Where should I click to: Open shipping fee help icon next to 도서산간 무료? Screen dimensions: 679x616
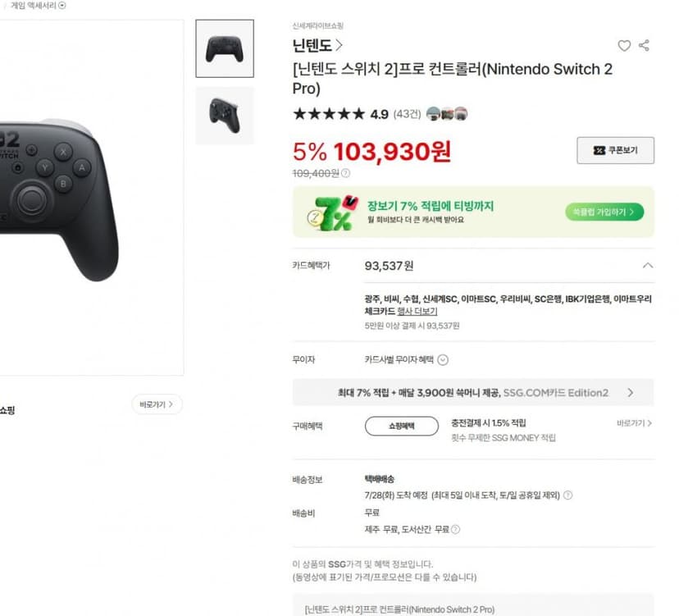tap(455, 529)
